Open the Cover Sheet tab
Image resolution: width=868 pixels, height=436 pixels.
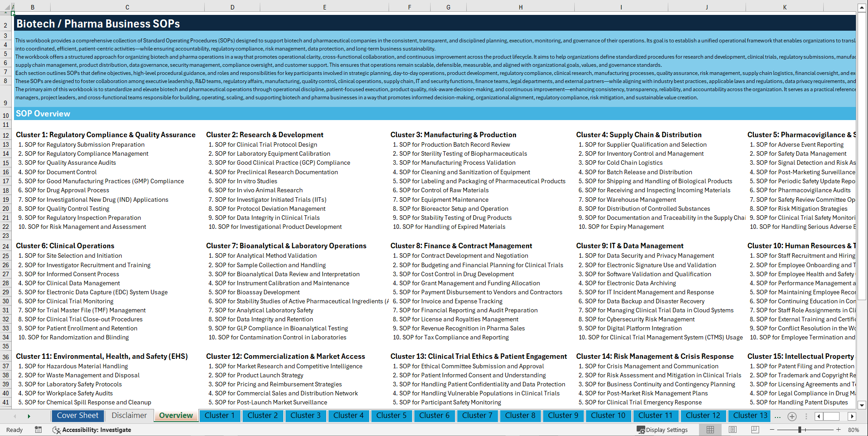click(78, 415)
